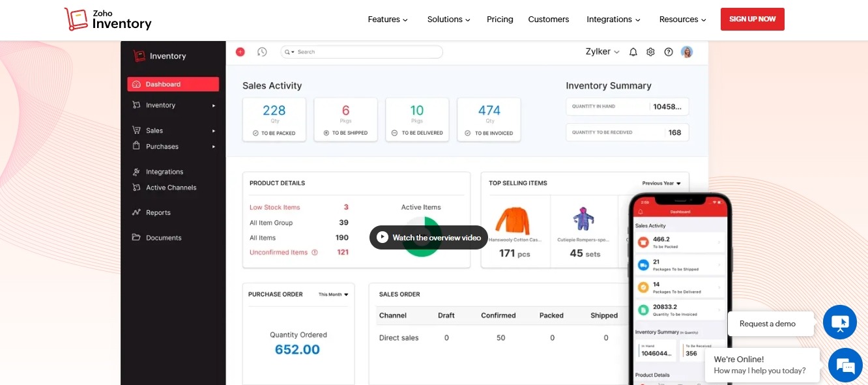The width and height of the screenshot is (868, 385).
Task: Select Dashboard in the sidebar
Action: click(173, 84)
